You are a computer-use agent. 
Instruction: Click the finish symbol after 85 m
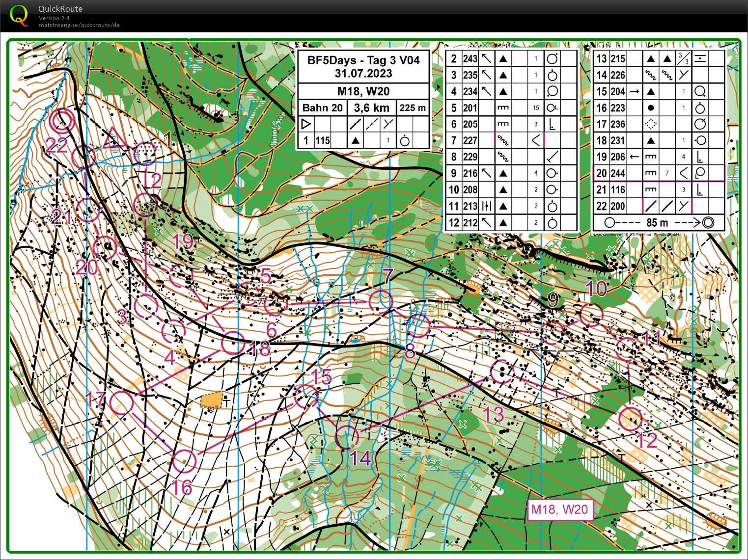click(x=708, y=222)
